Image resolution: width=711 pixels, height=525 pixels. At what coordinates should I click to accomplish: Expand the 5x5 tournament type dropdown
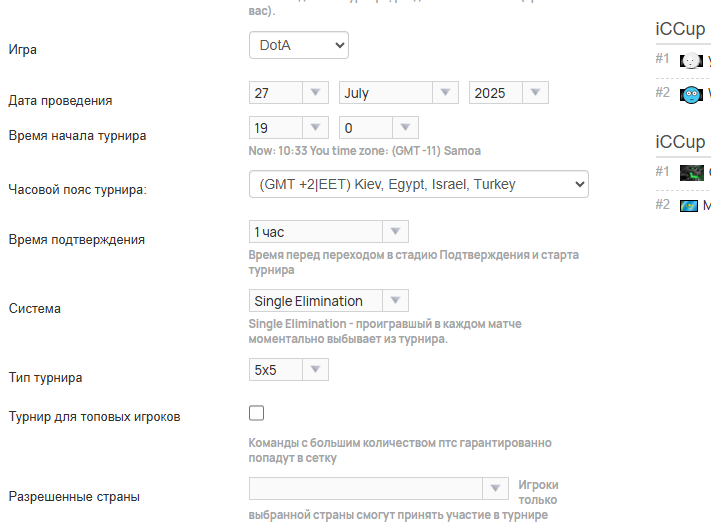coord(288,369)
